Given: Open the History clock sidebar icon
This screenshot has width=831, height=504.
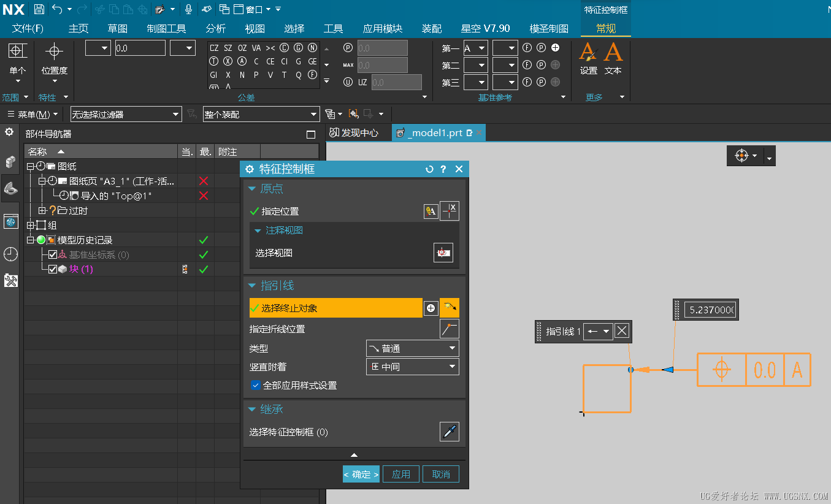Looking at the screenshot, I should [x=10, y=254].
